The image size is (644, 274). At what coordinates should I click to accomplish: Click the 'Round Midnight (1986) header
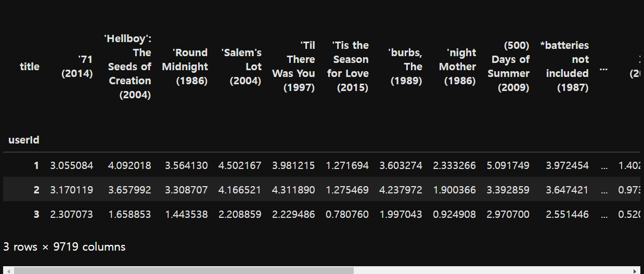coord(185,67)
